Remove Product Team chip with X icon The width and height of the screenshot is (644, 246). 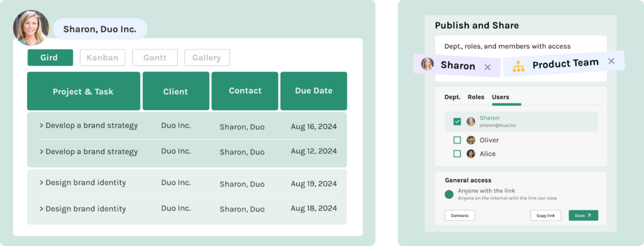611,61
